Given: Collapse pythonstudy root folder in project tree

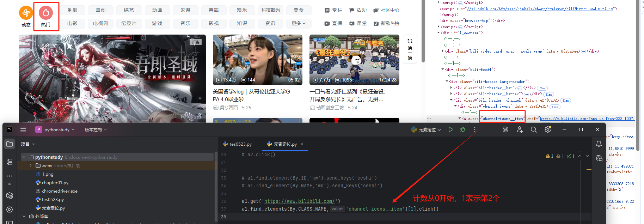Looking at the screenshot, I should coord(24,157).
